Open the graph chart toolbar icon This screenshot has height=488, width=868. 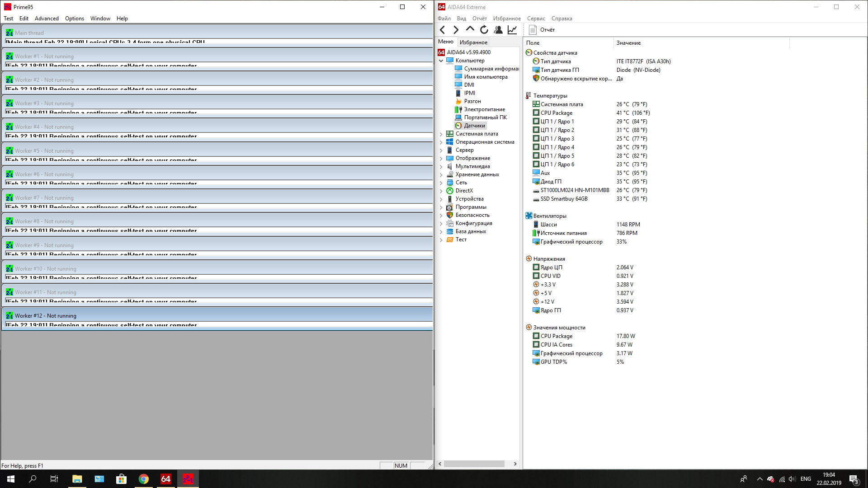click(x=512, y=30)
